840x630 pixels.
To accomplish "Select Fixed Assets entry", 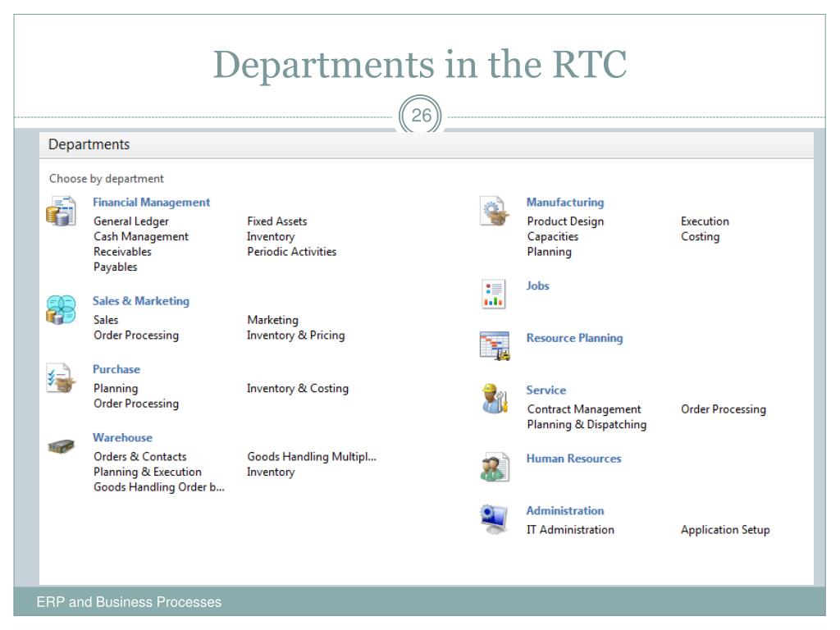I will coord(277,221).
